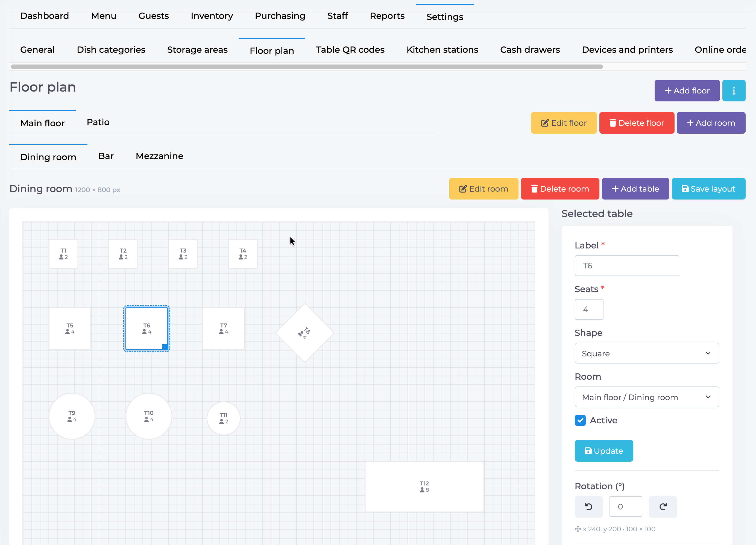Select small round table T11
Image resolution: width=756 pixels, height=545 pixels.
(x=223, y=418)
